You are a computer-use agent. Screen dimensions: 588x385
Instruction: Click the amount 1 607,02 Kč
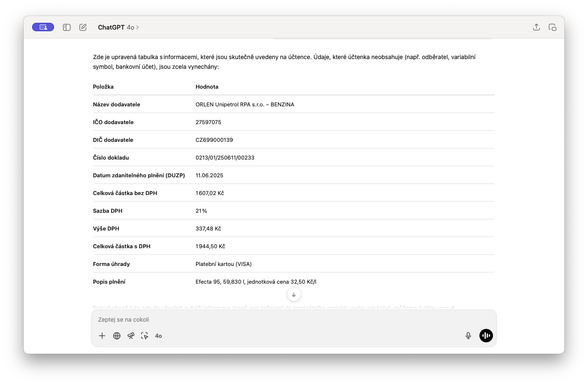210,193
